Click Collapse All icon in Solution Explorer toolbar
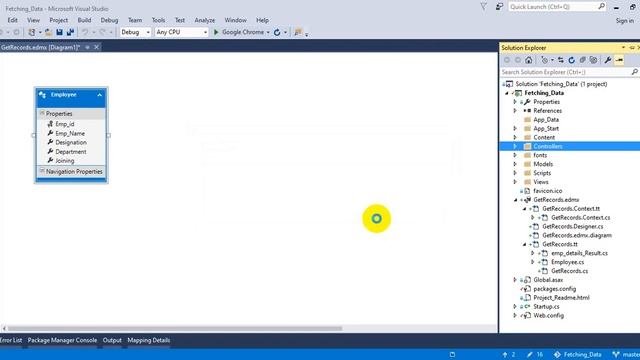Image resolution: width=640 pixels, height=360 pixels. [x=582, y=60]
